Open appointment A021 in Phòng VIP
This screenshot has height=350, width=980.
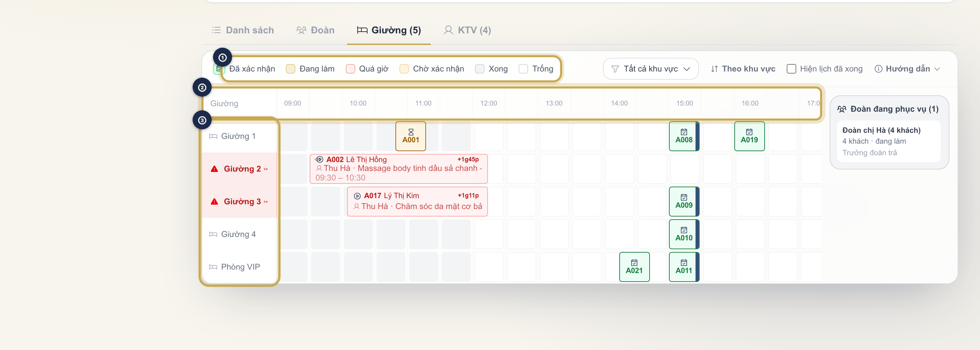click(x=634, y=267)
